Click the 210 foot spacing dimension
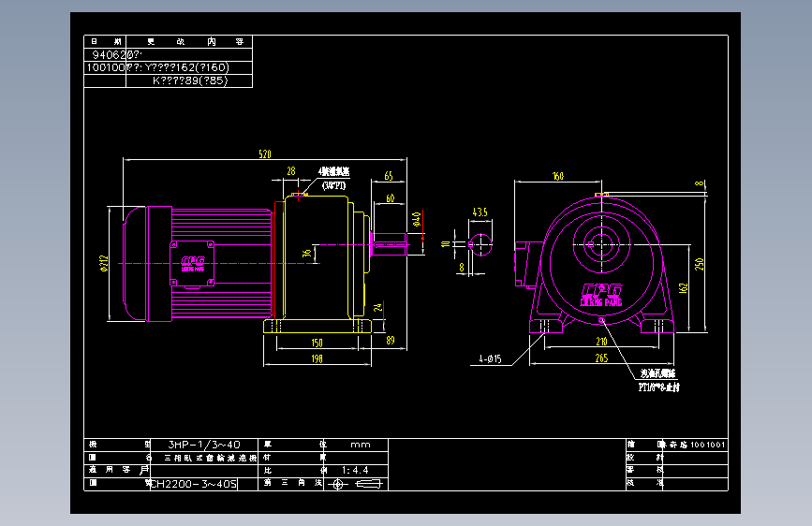Screen dimensions: 812x526 click(601, 342)
